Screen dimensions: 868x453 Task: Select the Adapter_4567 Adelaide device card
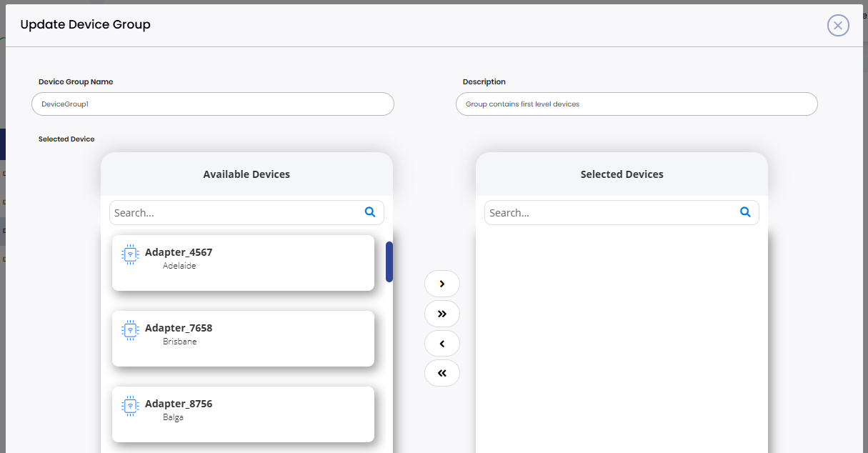(243, 263)
